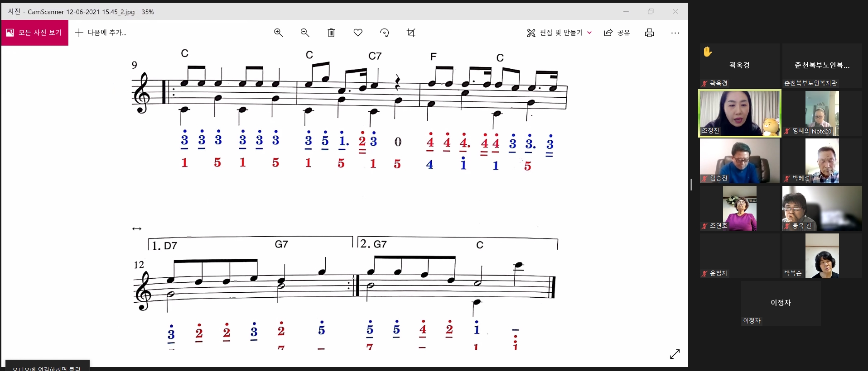The width and height of the screenshot is (868, 371).
Task: Select the 윤청자 participant tile
Action: [x=740, y=256]
